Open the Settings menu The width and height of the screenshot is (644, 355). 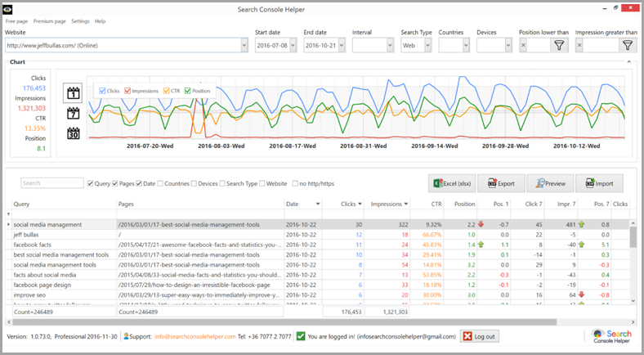(x=80, y=21)
